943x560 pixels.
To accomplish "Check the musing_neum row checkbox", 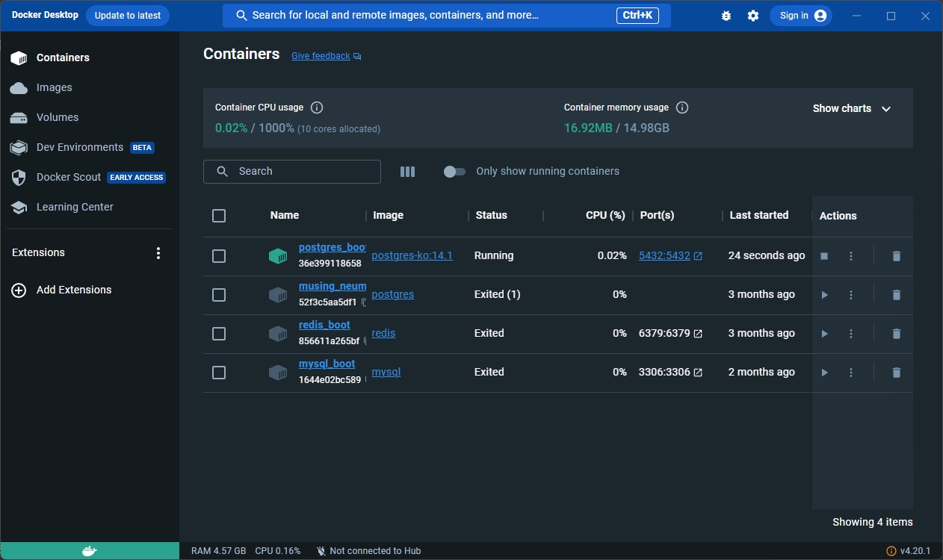I will pos(219,295).
